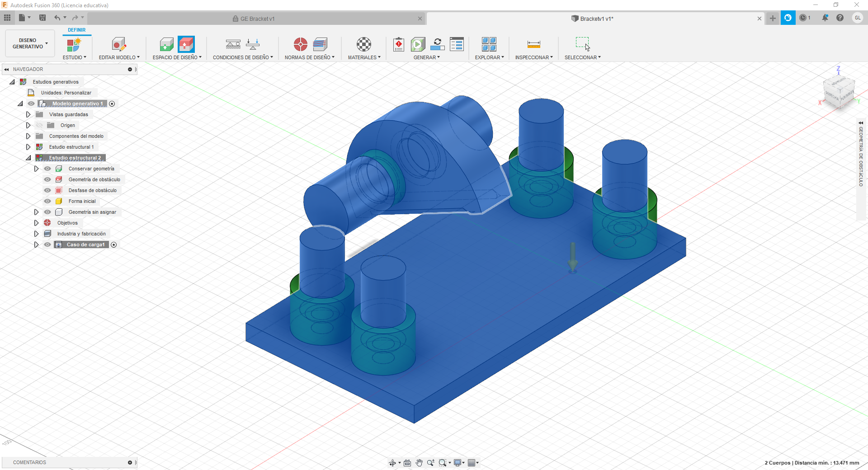Toggle visibility of Modelo generativo 1
The width and height of the screenshot is (868, 470).
pos(31,103)
